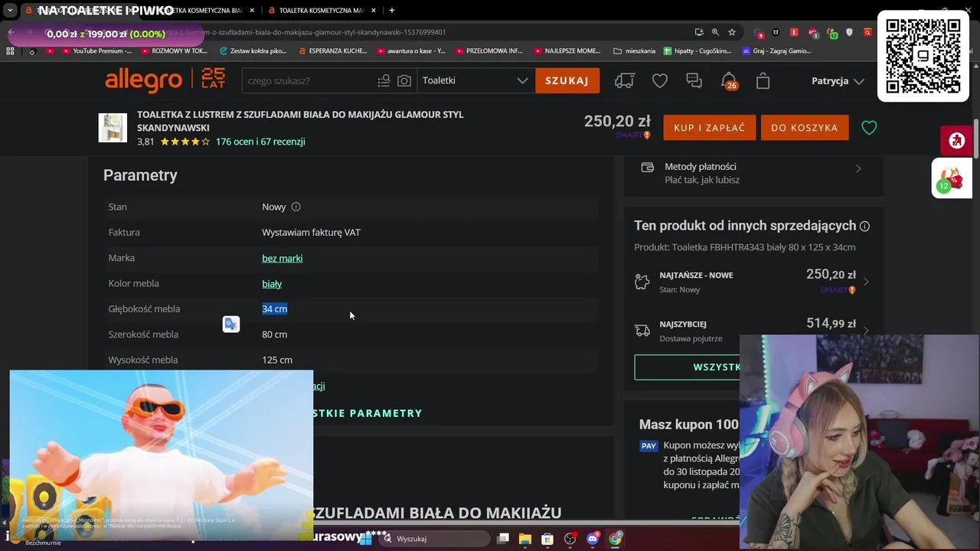Open Graj - Zagraj Gamio bookmark
The image size is (980, 551).
(776, 51)
